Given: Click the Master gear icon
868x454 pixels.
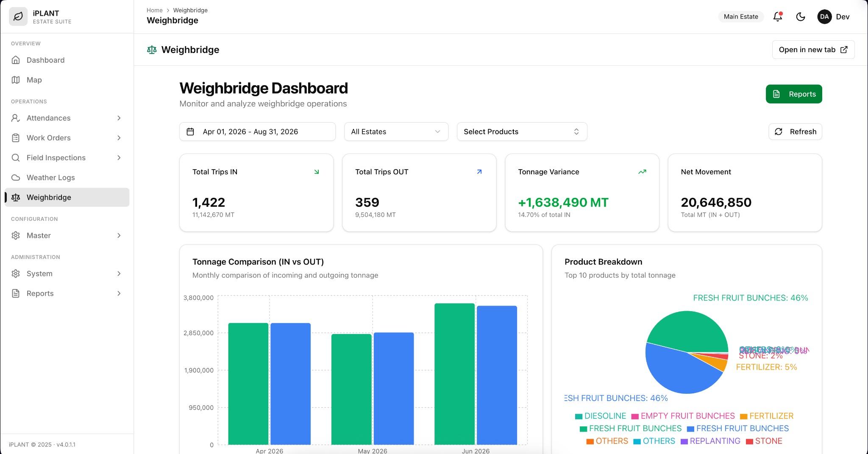Looking at the screenshot, I should coord(16,236).
